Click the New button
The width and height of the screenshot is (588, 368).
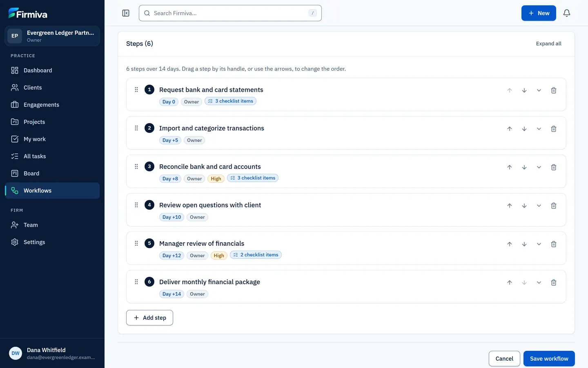(539, 13)
